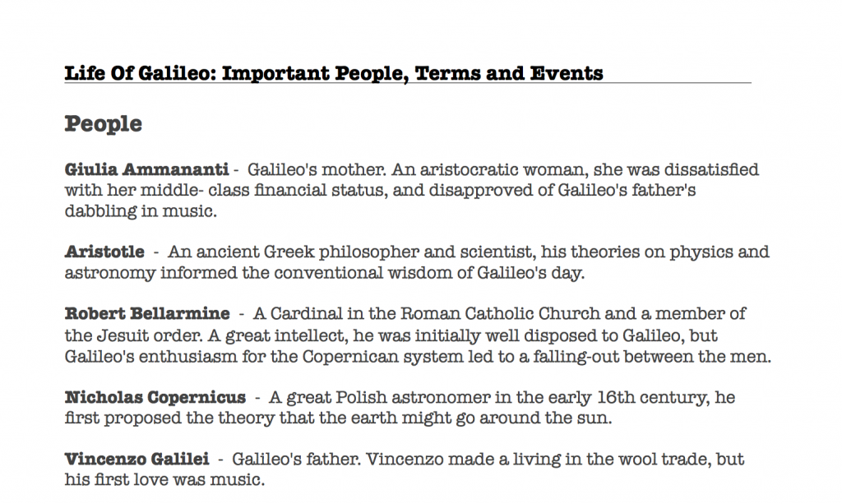
Task: Click the words wool trade
Action: [x=666, y=459]
